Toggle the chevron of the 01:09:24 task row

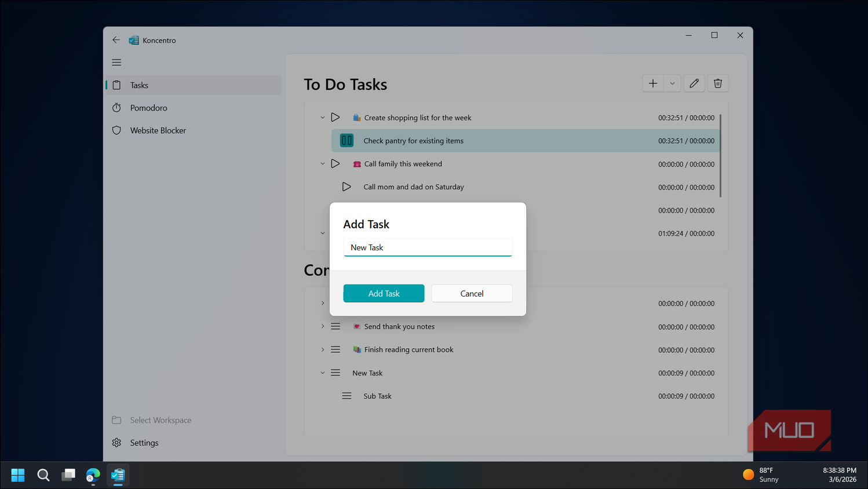pos(323,233)
